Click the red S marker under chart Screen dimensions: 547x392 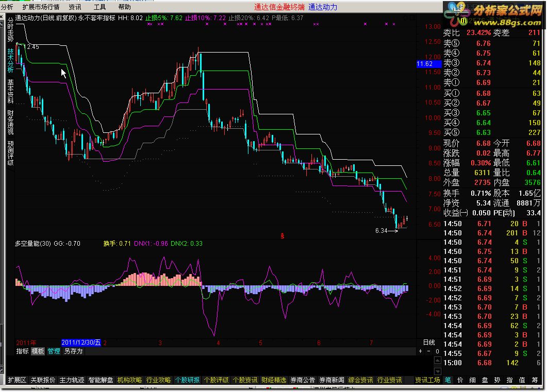(282, 236)
